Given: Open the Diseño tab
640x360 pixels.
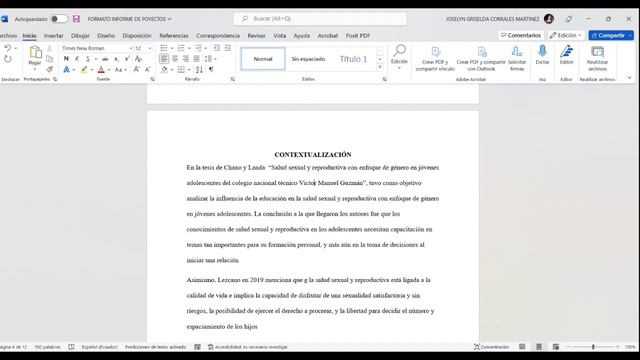Looking at the screenshot, I should (106, 36).
